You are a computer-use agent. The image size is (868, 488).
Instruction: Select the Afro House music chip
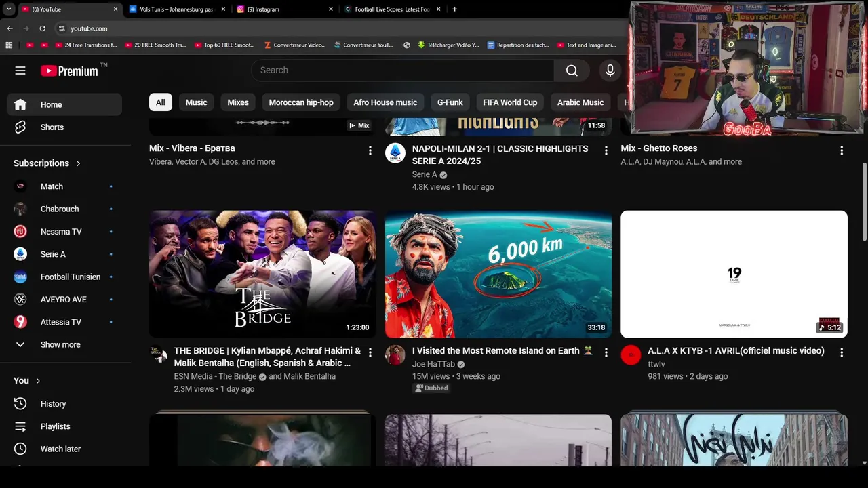pos(385,102)
